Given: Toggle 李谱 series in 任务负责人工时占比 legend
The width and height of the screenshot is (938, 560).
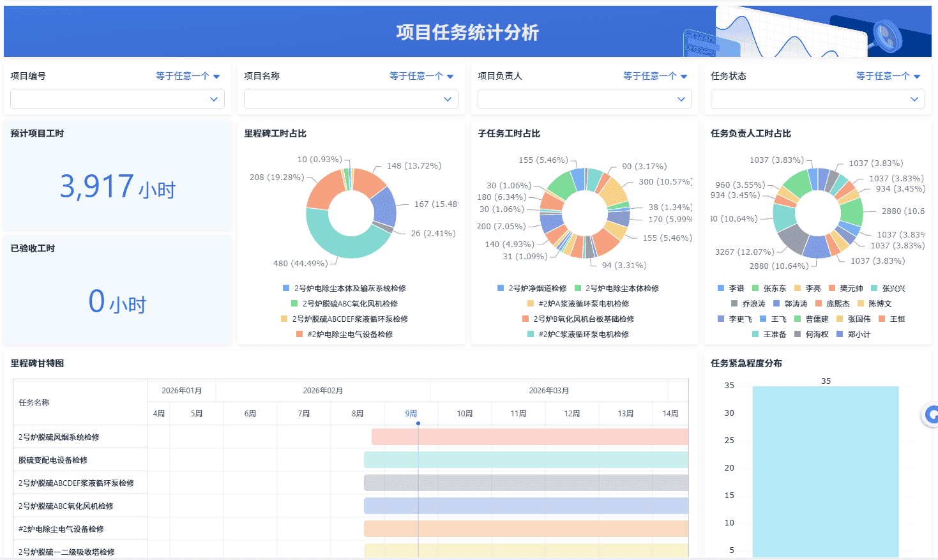Looking at the screenshot, I should pos(732,287).
